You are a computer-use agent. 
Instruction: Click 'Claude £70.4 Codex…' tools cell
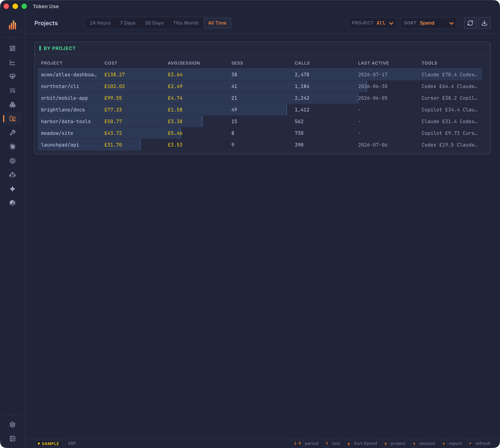coord(449,75)
